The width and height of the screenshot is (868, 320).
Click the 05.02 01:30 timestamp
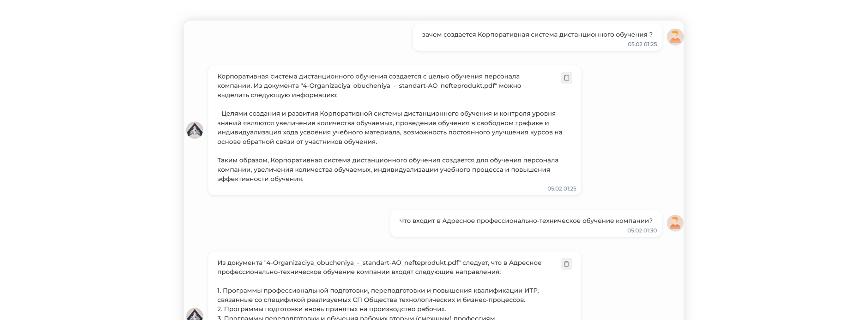(x=642, y=230)
